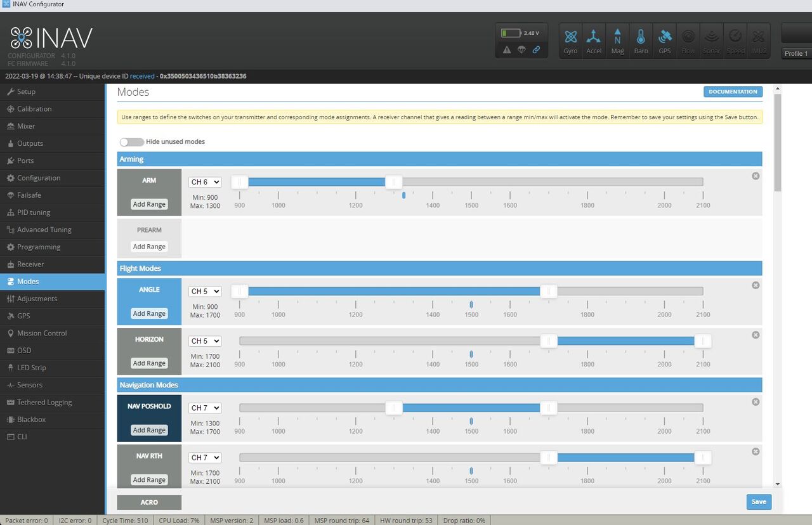Viewport: 812px width, 525px height.
Task: Switch to the GPS tab in the sidebar
Action: pyautogui.click(x=53, y=316)
